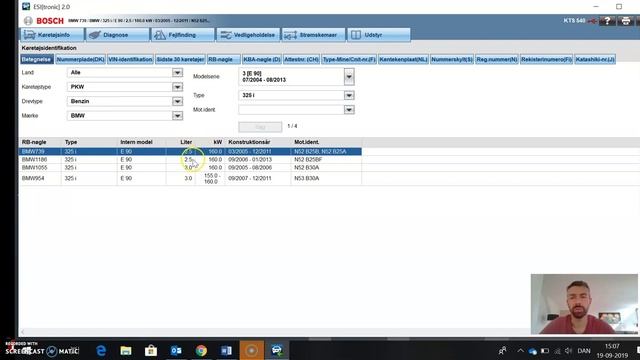Image resolution: width=640 pixels, height=360 pixels.
Task: Click the Liter column header
Action: pyautogui.click(x=186, y=142)
